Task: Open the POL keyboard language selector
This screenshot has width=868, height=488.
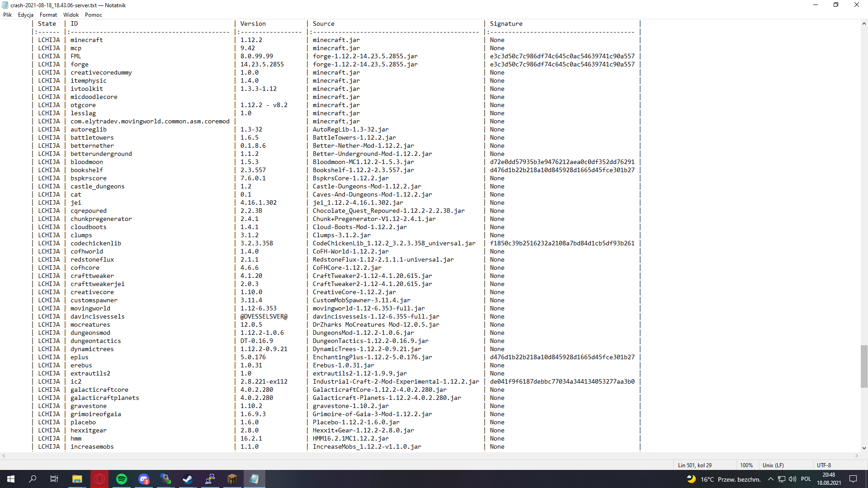Action: 806,479
